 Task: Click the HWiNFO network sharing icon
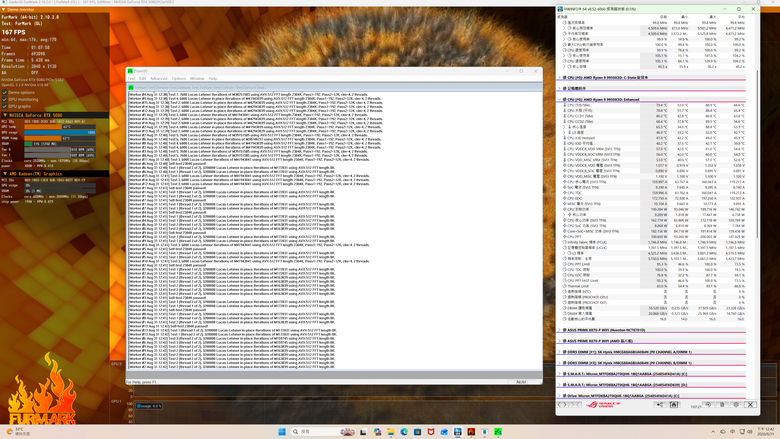[x=660, y=405]
